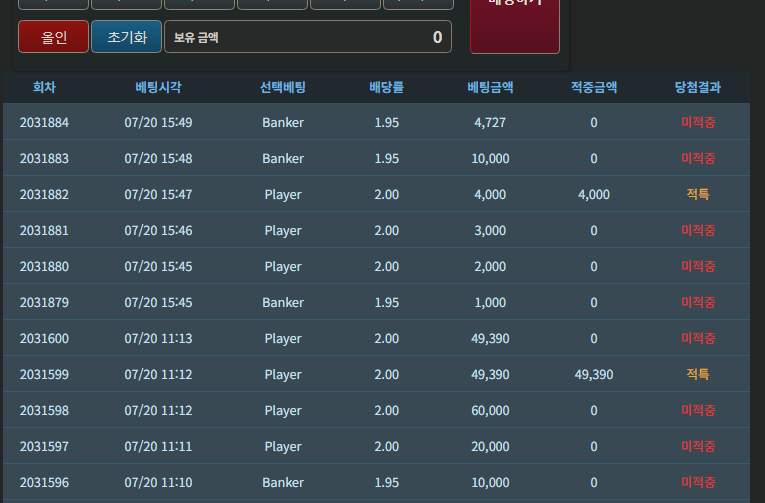This screenshot has height=503, width=765.
Task: Click odds 1.95 in row 2031883
Action: pos(386,159)
